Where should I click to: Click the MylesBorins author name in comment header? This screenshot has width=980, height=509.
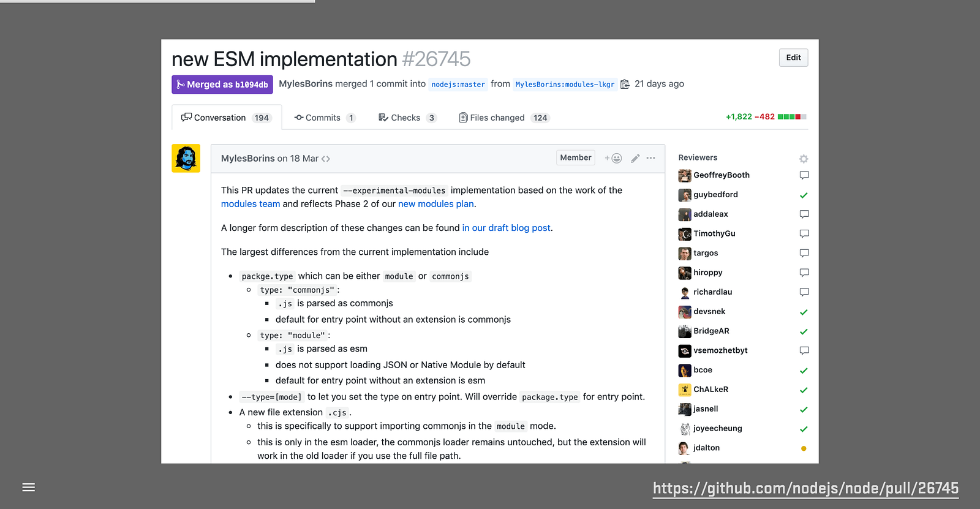click(x=248, y=159)
